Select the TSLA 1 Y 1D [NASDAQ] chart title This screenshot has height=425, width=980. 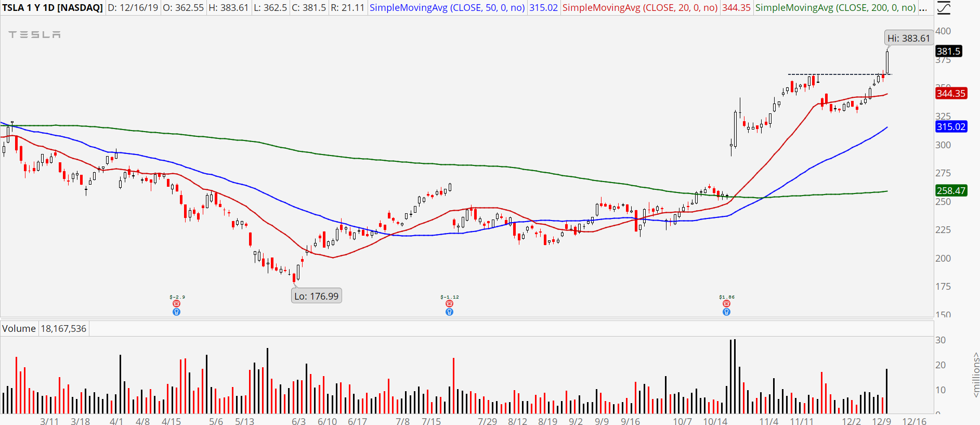(53, 8)
